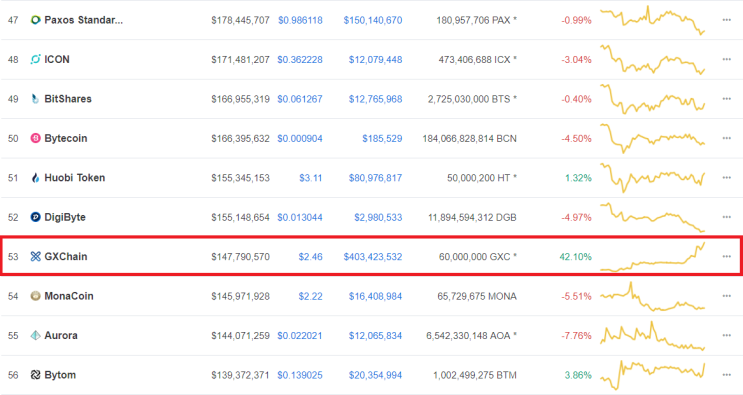This screenshot has height=395, width=743.
Task: Click DigiByte price $0.013044
Action: tap(300, 217)
